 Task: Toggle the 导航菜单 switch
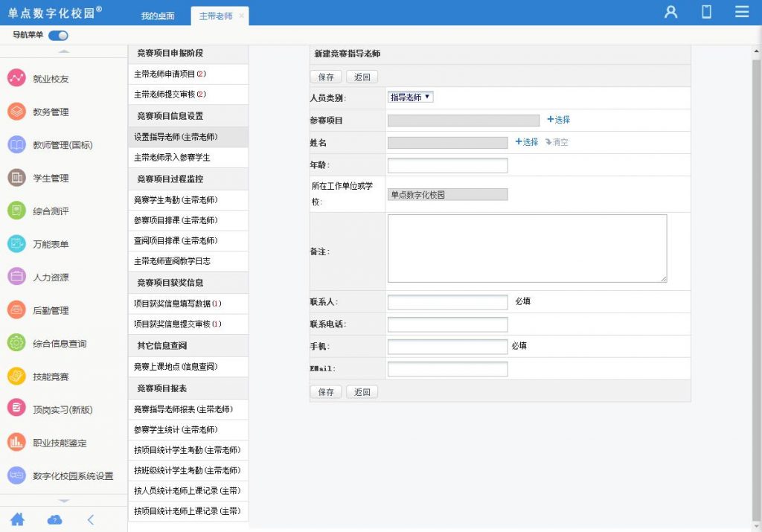(x=58, y=36)
